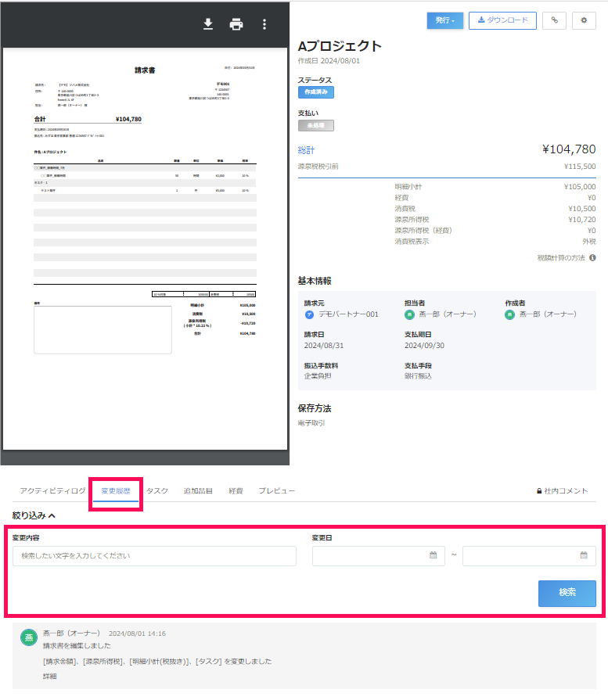Focus the 変更内容 search field
The height and width of the screenshot is (700, 608).
coord(155,556)
